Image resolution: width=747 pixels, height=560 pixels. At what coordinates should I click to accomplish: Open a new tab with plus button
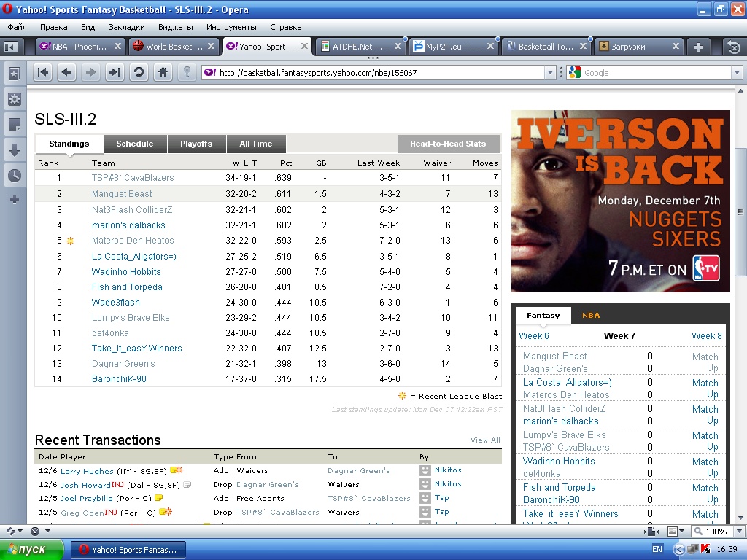click(x=698, y=47)
